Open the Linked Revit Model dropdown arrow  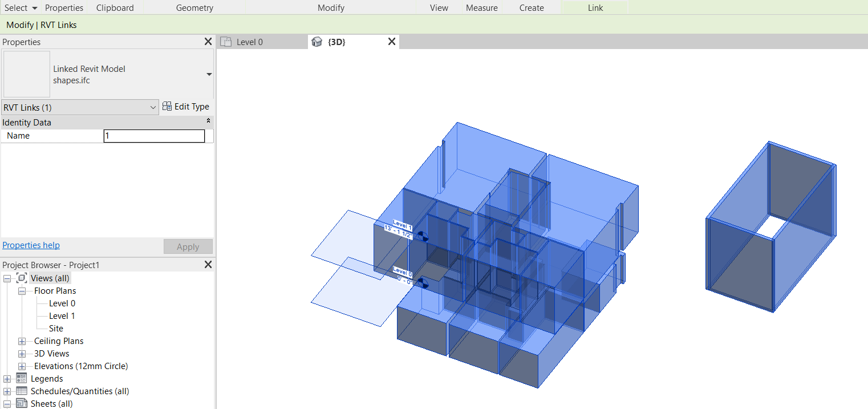pyautogui.click(x=209, y=74)
